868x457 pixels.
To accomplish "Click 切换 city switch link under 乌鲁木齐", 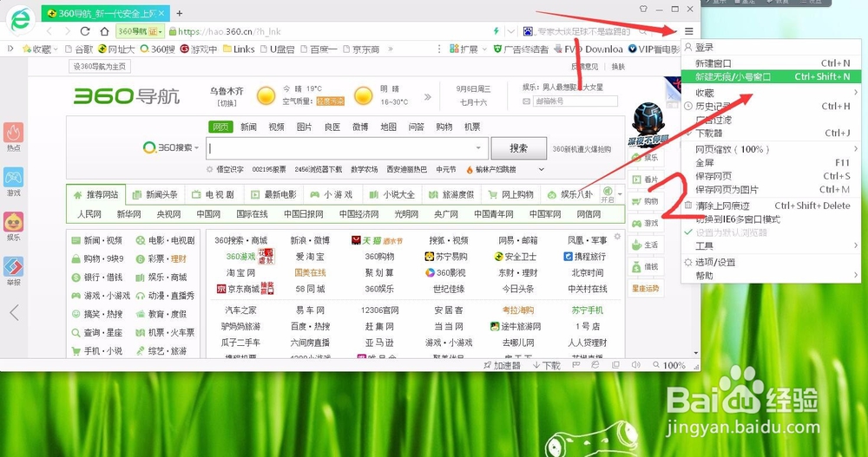I will pyautogui.click(x=227, y=103).
